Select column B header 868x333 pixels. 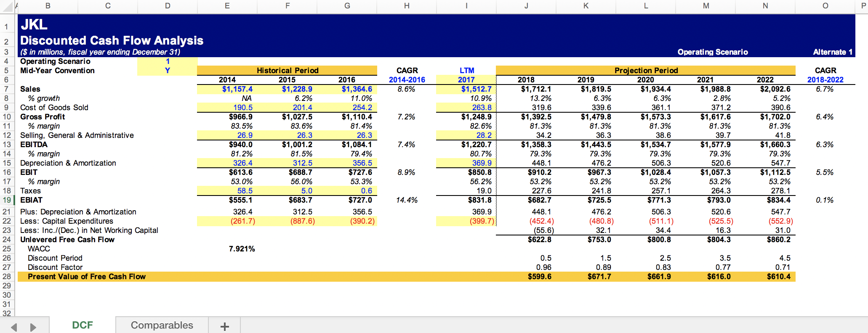point(48,6)
